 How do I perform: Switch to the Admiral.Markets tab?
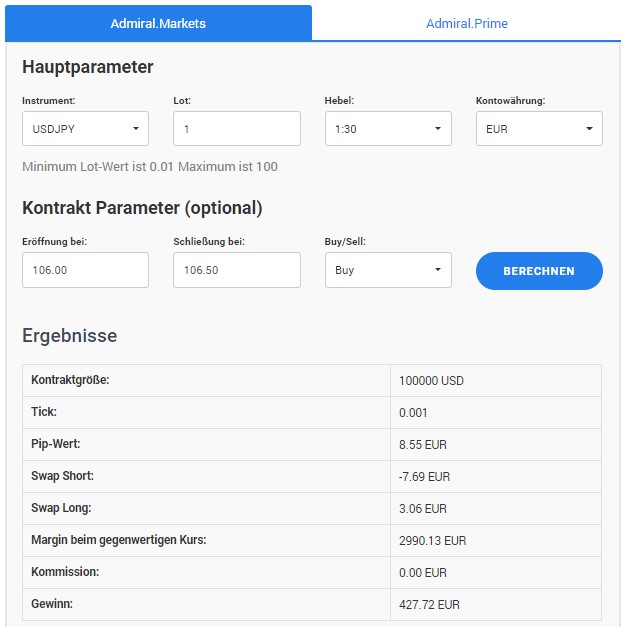(158, 23)
